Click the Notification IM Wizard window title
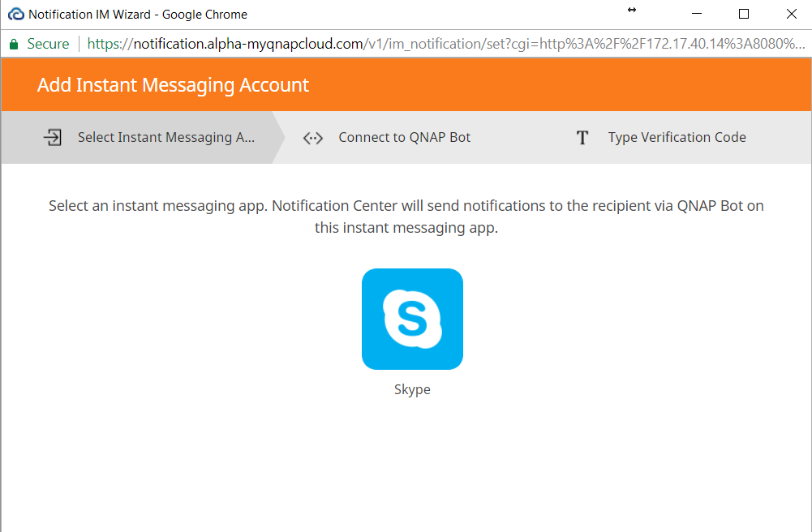The height and width of the screenshot is (532, 812). pos(138,14)
